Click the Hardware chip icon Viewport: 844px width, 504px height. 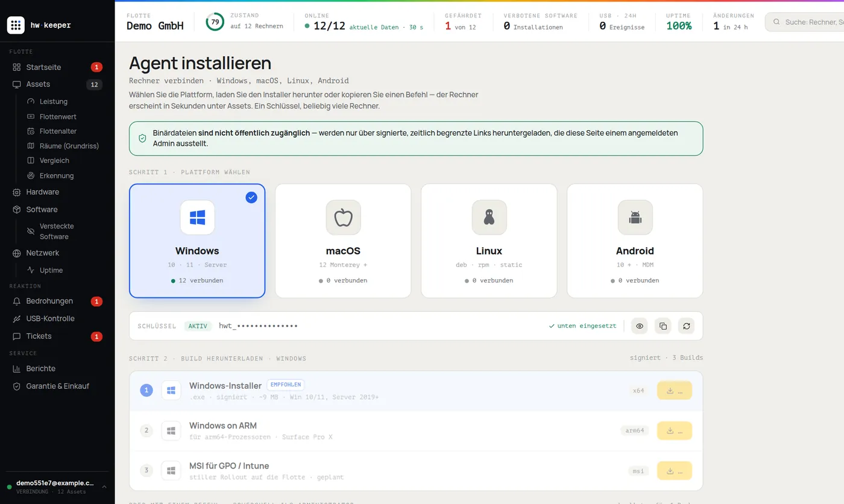point(17,192)
